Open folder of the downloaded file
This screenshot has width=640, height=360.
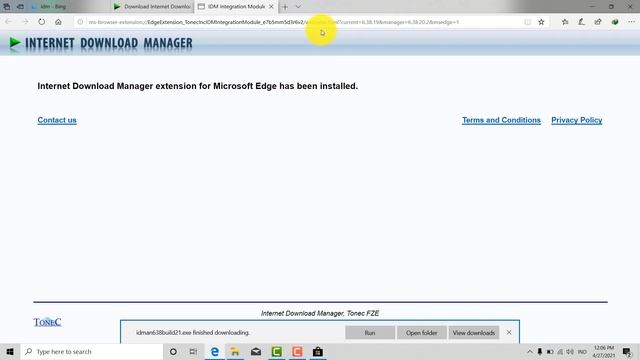pyautogui.click(x=421, y=333)
